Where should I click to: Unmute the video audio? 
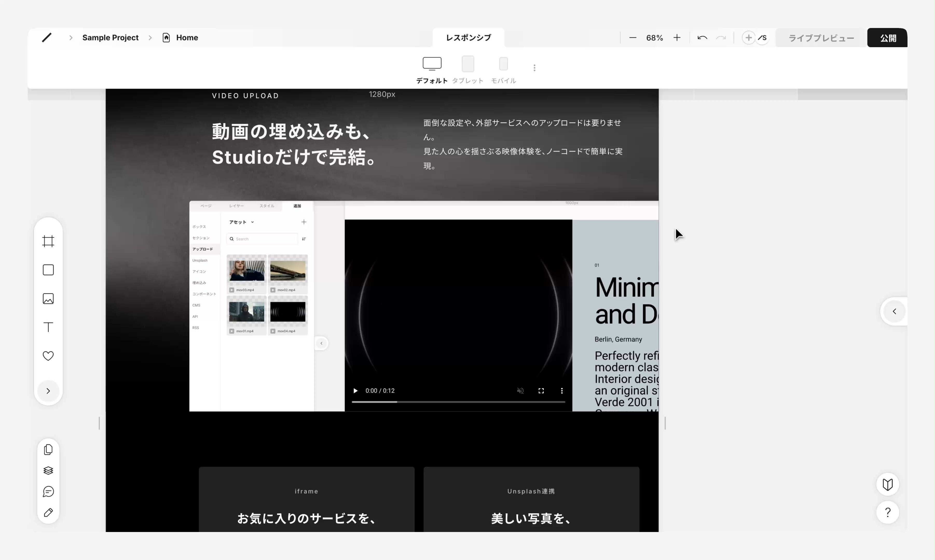coord(520,390)
